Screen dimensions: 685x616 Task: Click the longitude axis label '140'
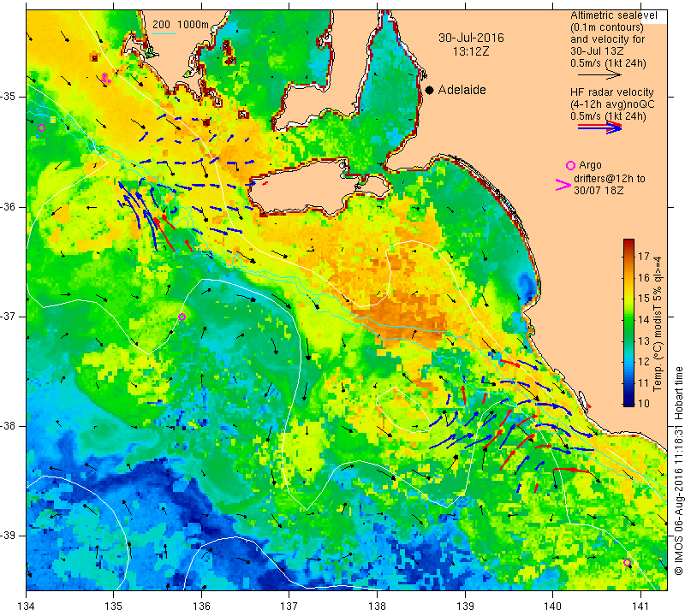pyautogui.click(x=552, y=606)
